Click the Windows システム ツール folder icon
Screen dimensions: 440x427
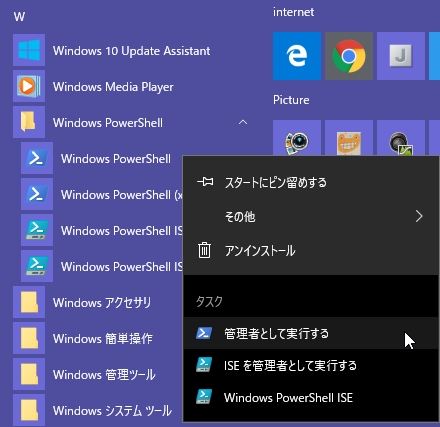[29, 410]
